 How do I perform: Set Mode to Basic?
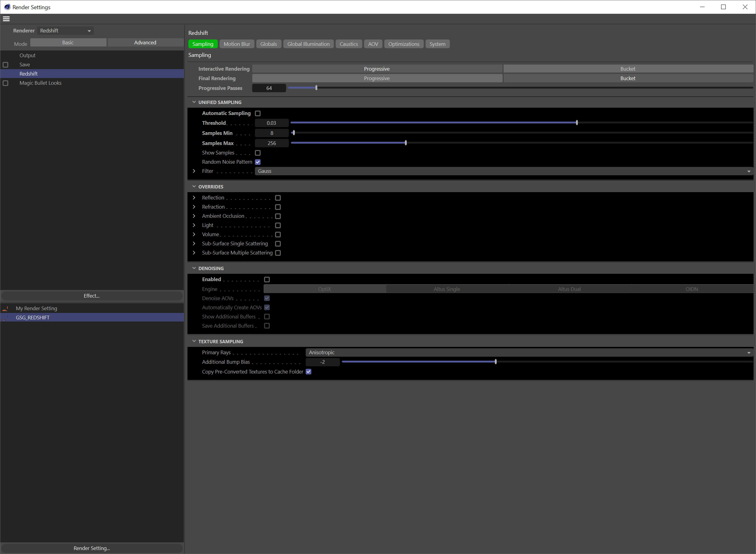pyautogui.click(x=68, y=43)
